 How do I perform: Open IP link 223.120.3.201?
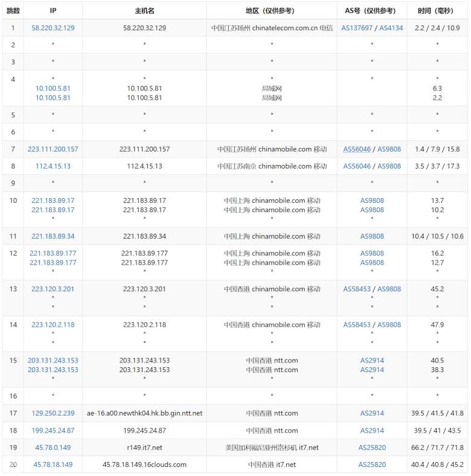[x=53, y=289]
